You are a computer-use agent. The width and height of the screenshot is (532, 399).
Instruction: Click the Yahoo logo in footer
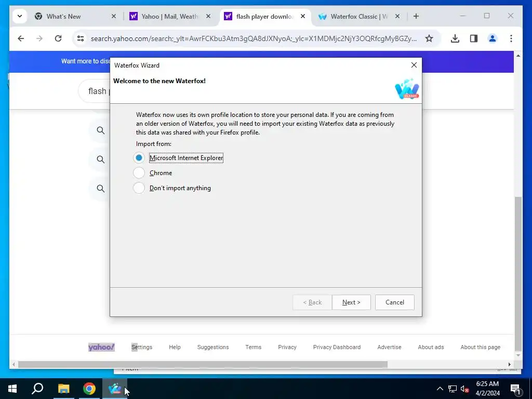[101, 347]
